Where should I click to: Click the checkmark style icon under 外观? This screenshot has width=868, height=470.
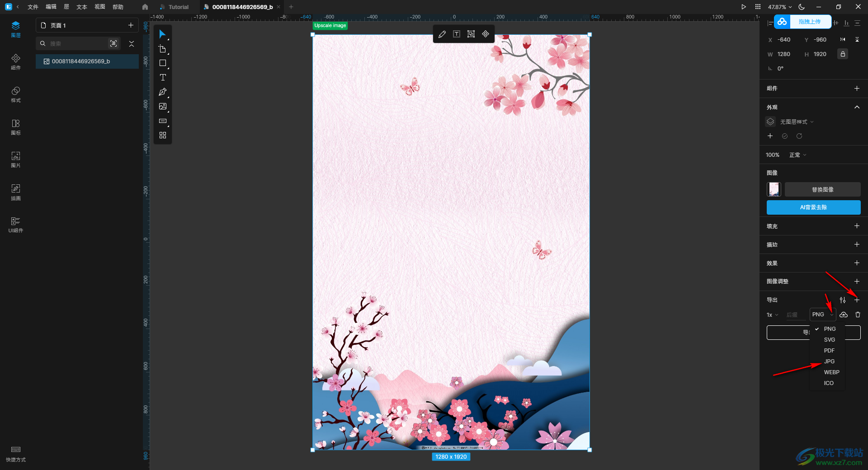785,136
